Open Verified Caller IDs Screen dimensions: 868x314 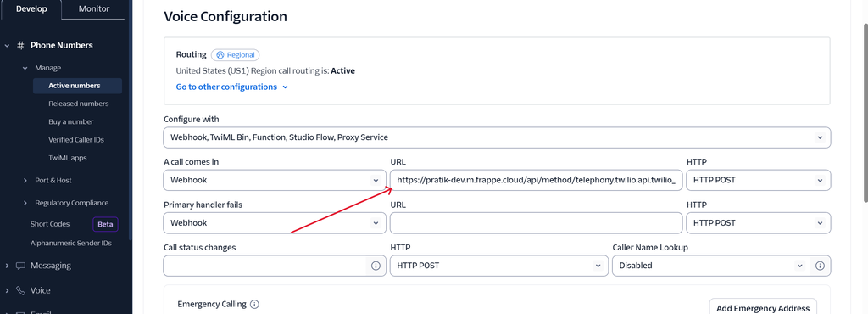point(75,139)
